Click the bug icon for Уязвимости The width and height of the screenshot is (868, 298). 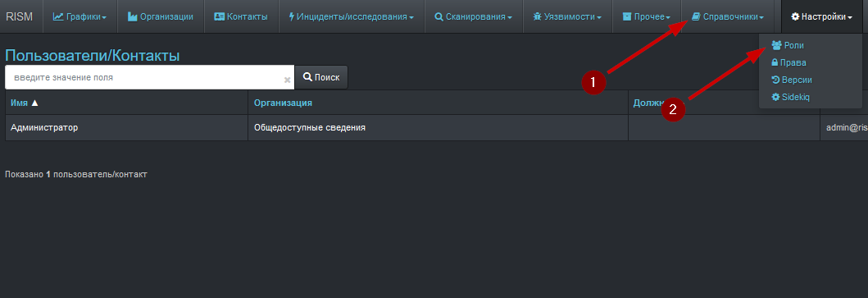pos(537,16)
